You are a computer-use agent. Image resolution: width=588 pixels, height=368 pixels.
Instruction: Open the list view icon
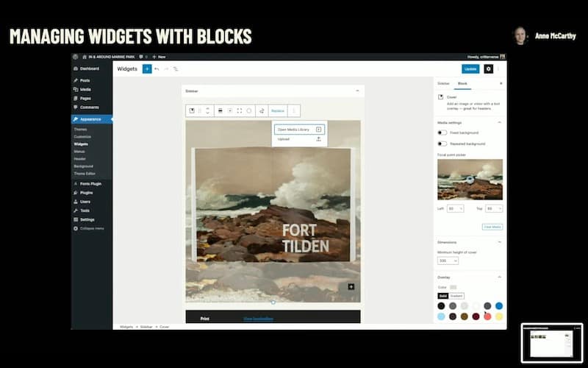176,68
